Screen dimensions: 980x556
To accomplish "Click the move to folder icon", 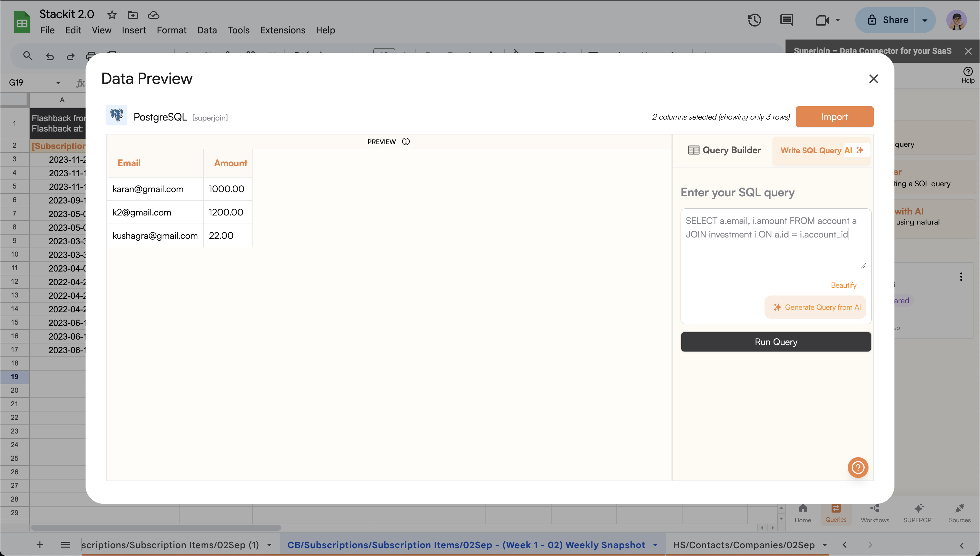I will click(x=133, y=15).
